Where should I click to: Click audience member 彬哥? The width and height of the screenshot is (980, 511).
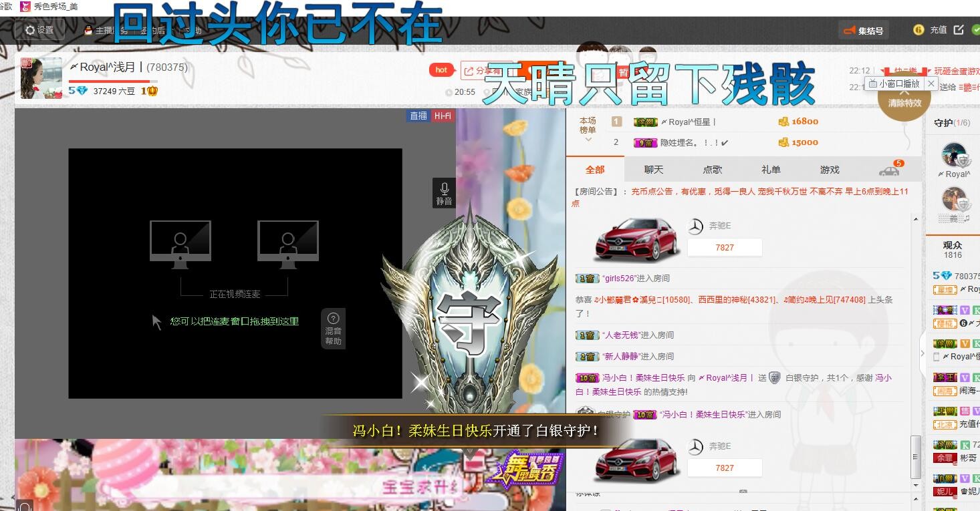pyautogui.click(x=967, y=458)
